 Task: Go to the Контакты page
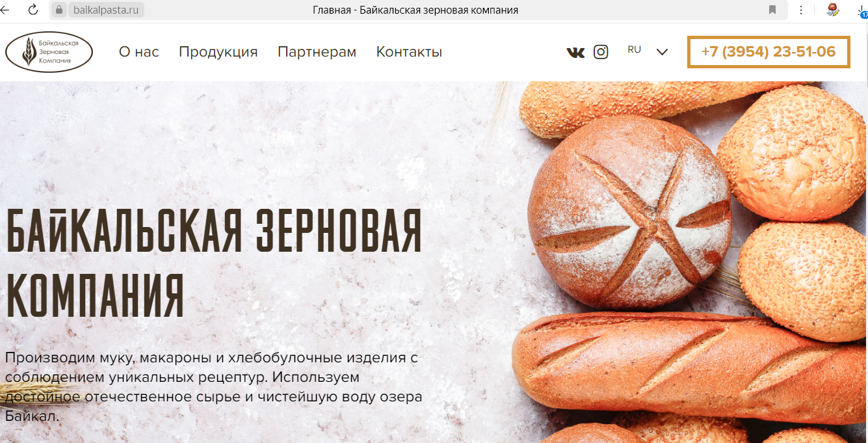409,52
